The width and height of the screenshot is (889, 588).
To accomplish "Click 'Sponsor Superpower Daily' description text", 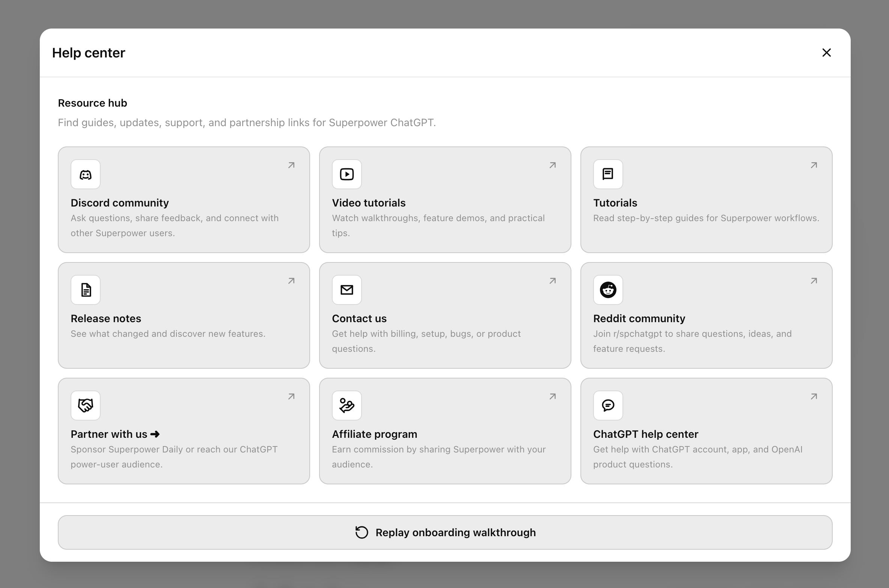I will [174, 457].
